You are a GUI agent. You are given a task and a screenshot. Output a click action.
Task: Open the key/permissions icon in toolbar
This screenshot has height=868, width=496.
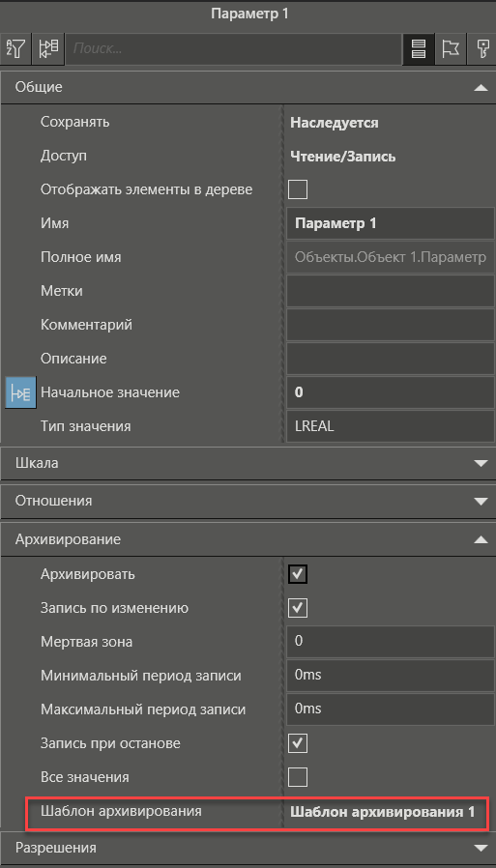(x=481, y=50)
